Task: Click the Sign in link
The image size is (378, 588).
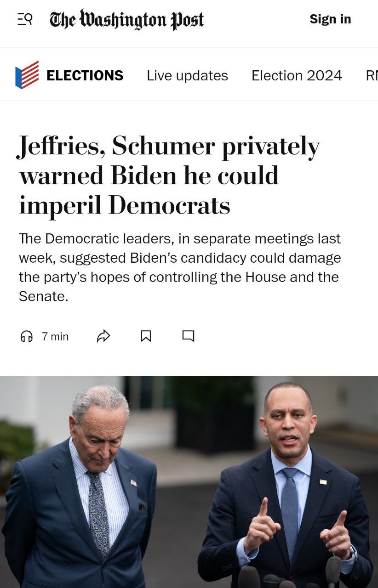Action: tap(330, 19)
